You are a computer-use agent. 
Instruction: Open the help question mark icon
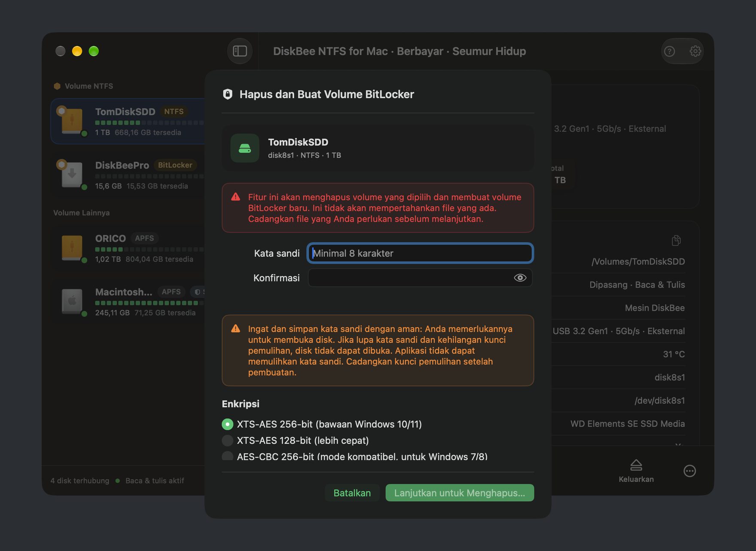pyautogui.click(x=670, y=52)
